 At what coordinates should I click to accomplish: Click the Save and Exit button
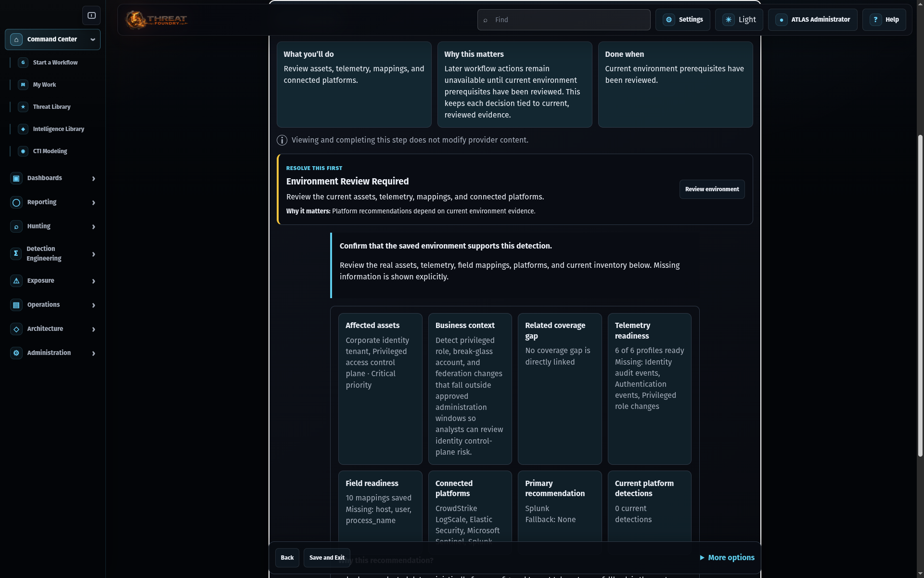point(327,558)
